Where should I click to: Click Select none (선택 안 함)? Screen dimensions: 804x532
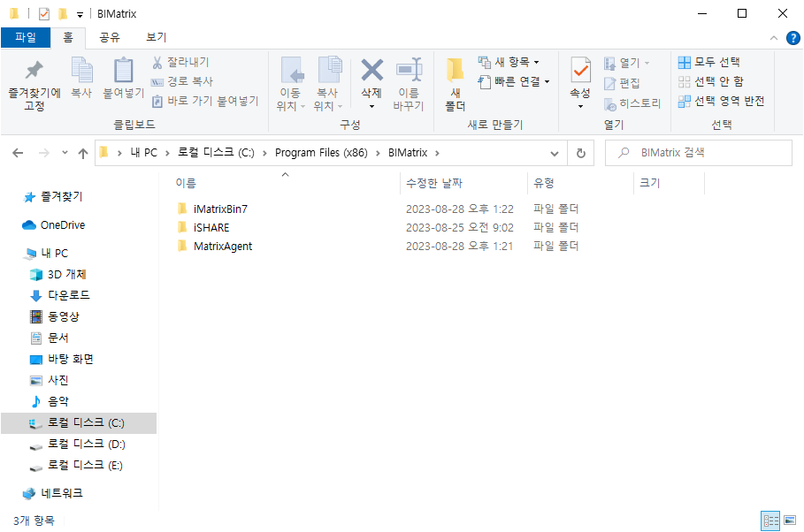[710, 81]
